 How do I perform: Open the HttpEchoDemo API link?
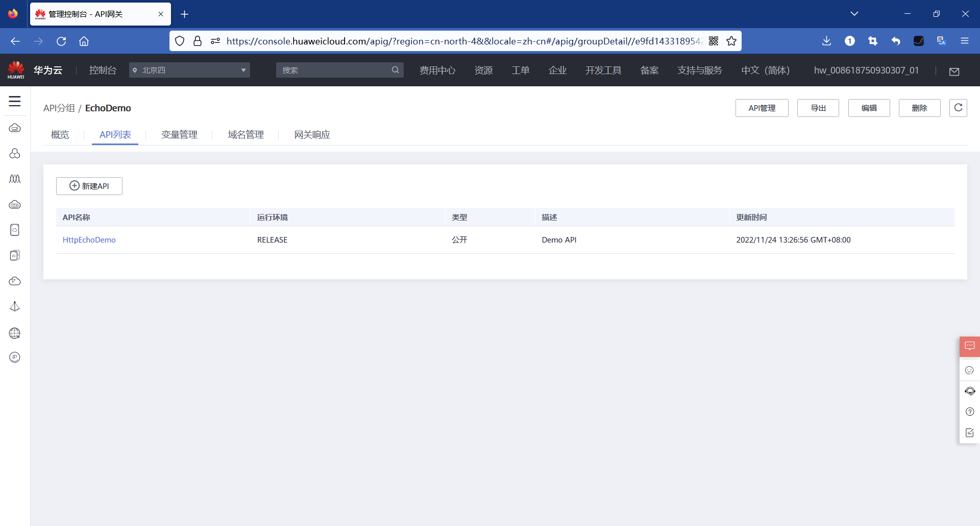(89, 240)
